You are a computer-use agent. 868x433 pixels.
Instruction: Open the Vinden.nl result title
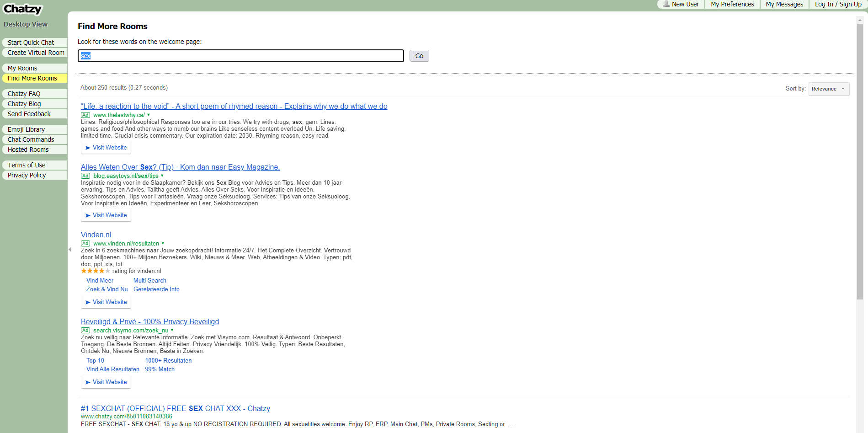click(x=96, y=235)
